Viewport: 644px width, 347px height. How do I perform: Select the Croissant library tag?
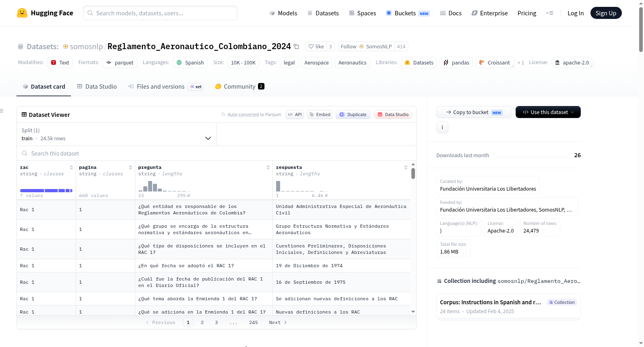tap(494, 62)
